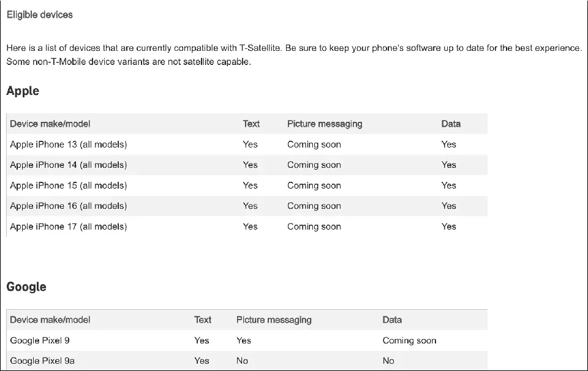The height and width of the screenshot is (371, 588).
Task: Click Google Pixel 9 device cell
Action: tap(40, 340)
